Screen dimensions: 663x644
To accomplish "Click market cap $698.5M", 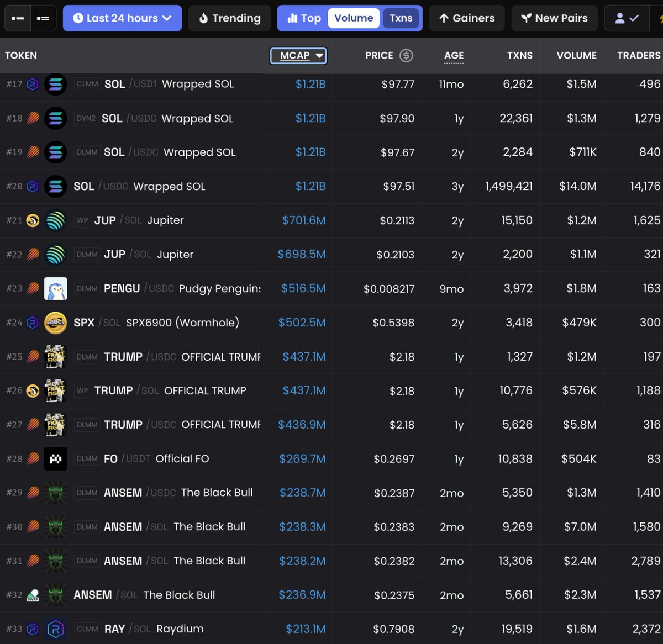I will pos(302,255).
